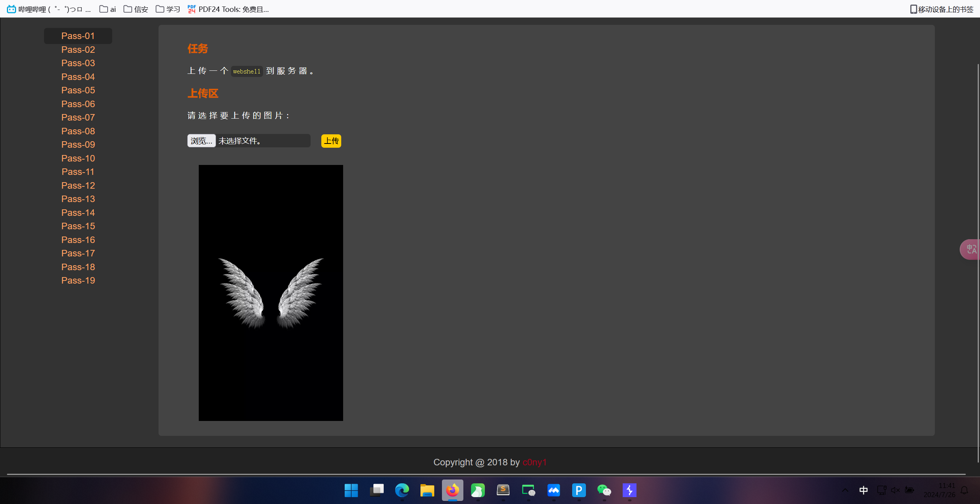Click the yellow 上传 upload button
980x504 pixels.
coord(331,141)
